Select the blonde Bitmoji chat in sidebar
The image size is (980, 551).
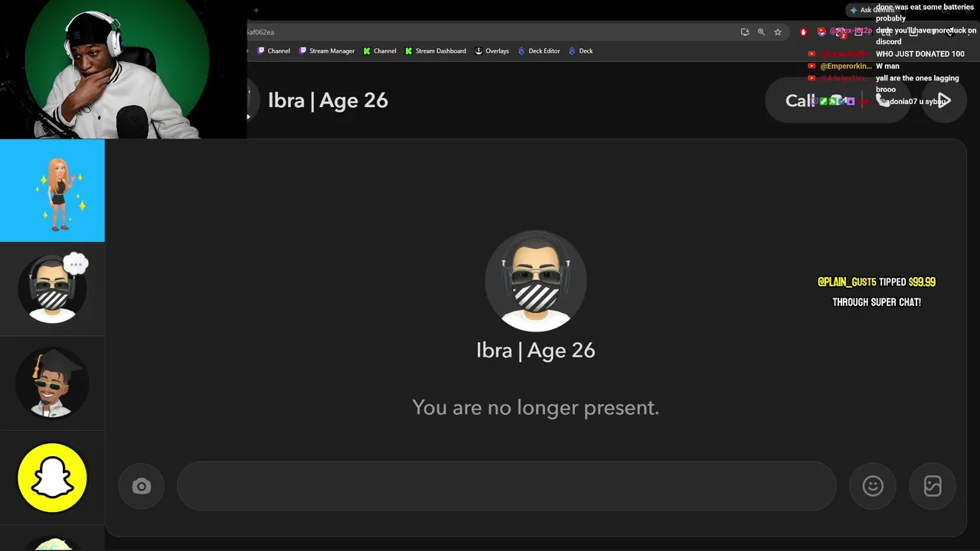pos(52,191)
